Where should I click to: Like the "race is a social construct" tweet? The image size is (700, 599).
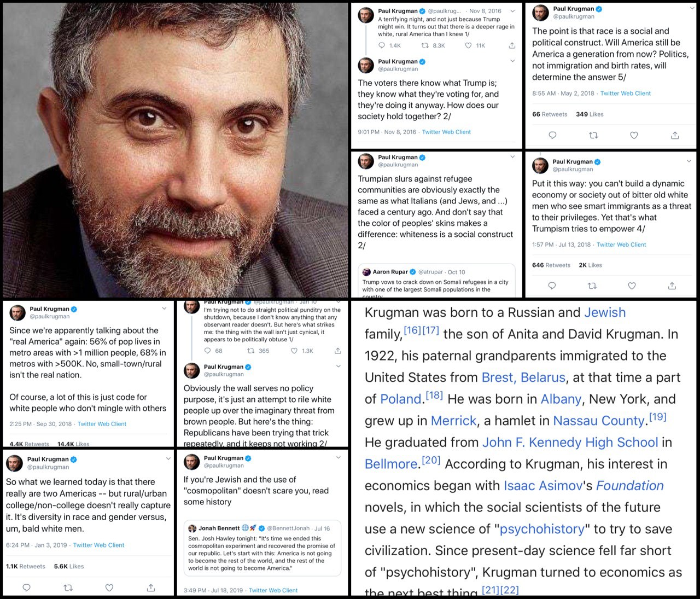pyautogui.click(x=634, y=135)
